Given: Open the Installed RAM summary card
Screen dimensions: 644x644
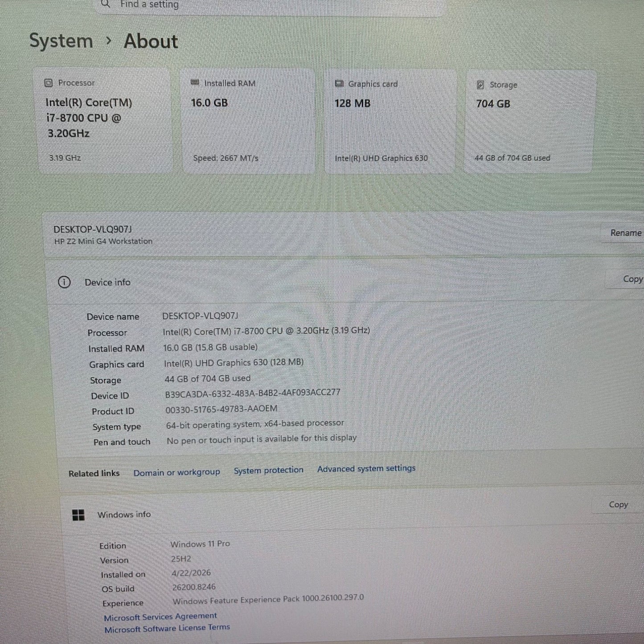Looking at the screenshot, I should [x=248, y=121].
